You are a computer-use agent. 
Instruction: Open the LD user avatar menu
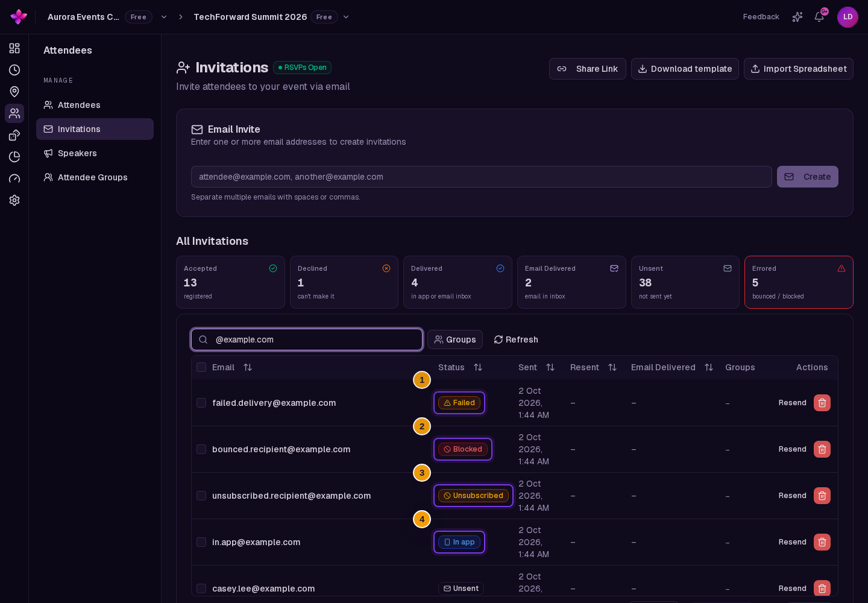[848, 17]
